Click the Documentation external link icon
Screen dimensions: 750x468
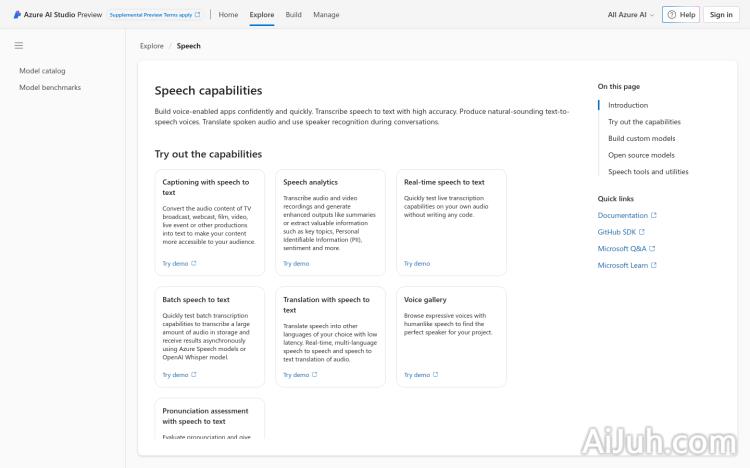tap(654, 215)
